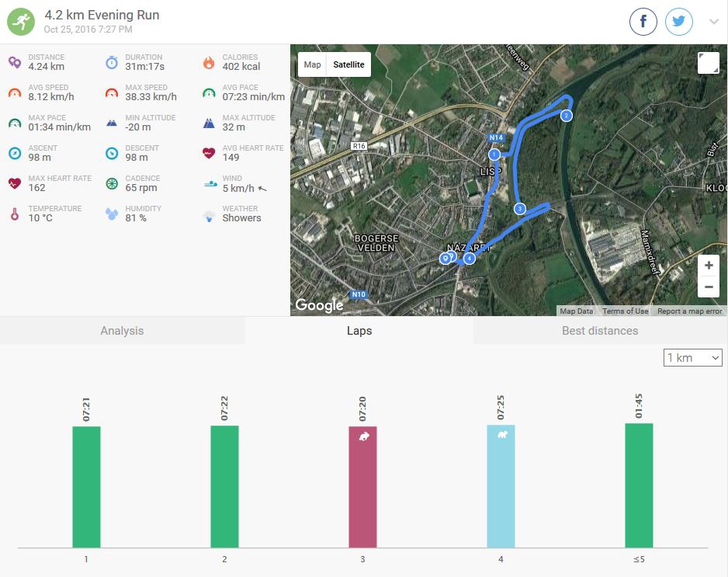This screenshot has width=728, height=577.
Task: Open the Best distances tab
Action: coord(599,331)
